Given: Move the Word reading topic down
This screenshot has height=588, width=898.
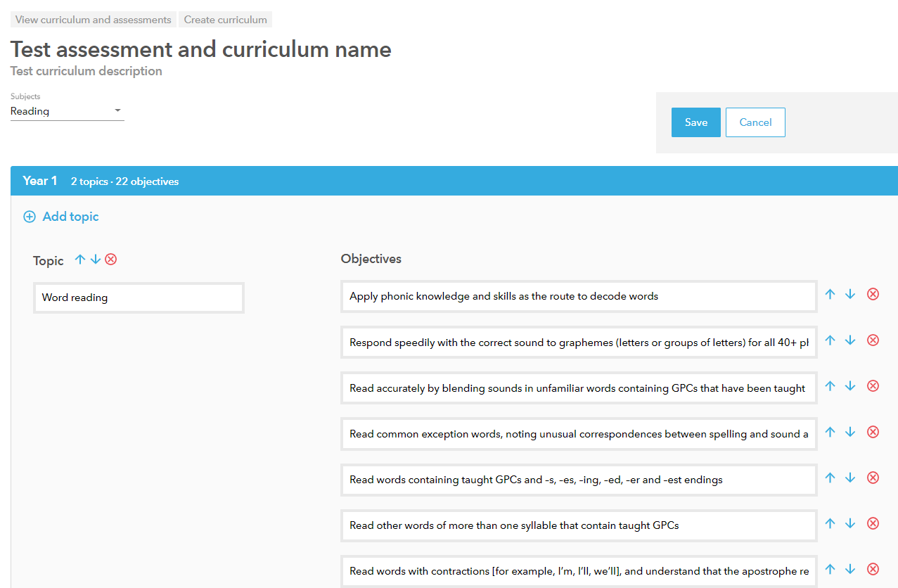Looking at the screenshot, I should (x=95, y=259).
